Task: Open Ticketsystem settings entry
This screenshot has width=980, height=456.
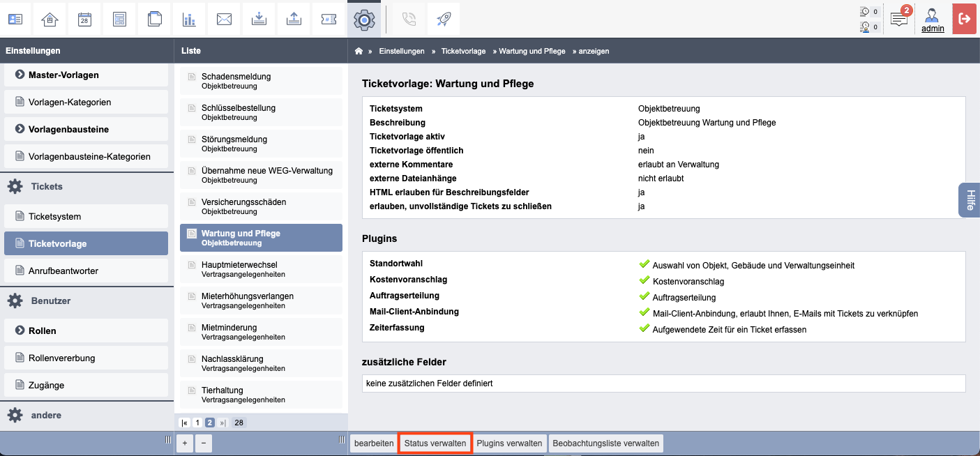Action: pyautogui.click(x=86, y=216)
